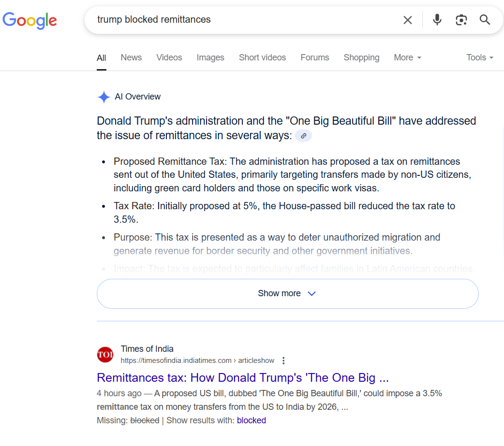Show results with blocked link
This screenshot has height=446, width=504.
click(252, 420)
